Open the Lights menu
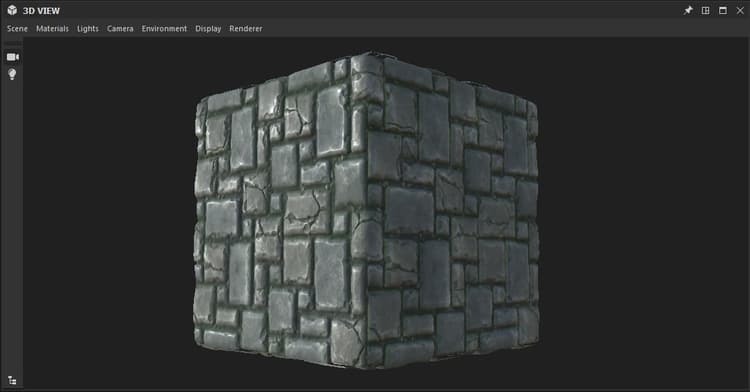Screen dimensions: 750x392 [x=88, y=29]
